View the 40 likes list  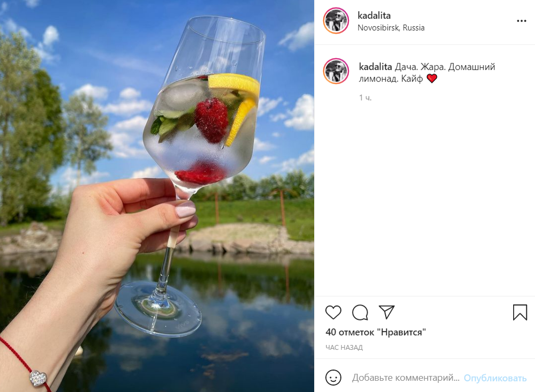(376, 332)
